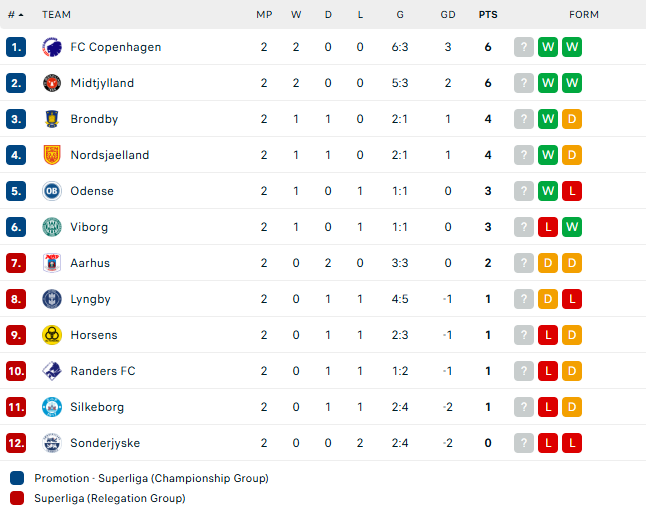The image size is (646, 513).
Task: Open Midtjylland club crest
Action: (x=52, y=83)
